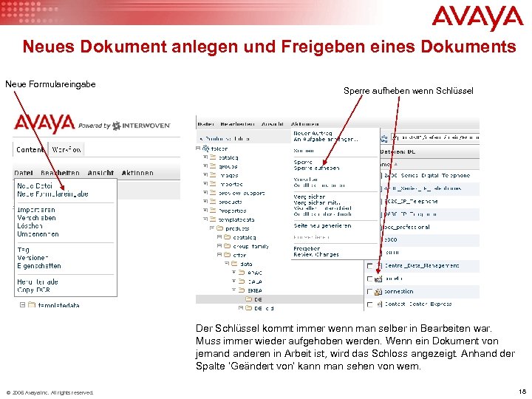Click the refresh icon left of path field

point(383,138)
